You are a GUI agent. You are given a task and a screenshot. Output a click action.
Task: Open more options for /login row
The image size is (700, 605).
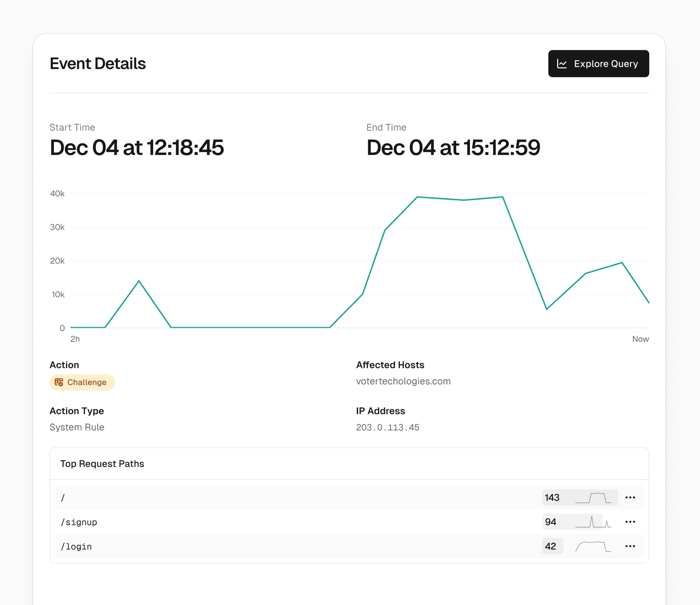(630, 546)
